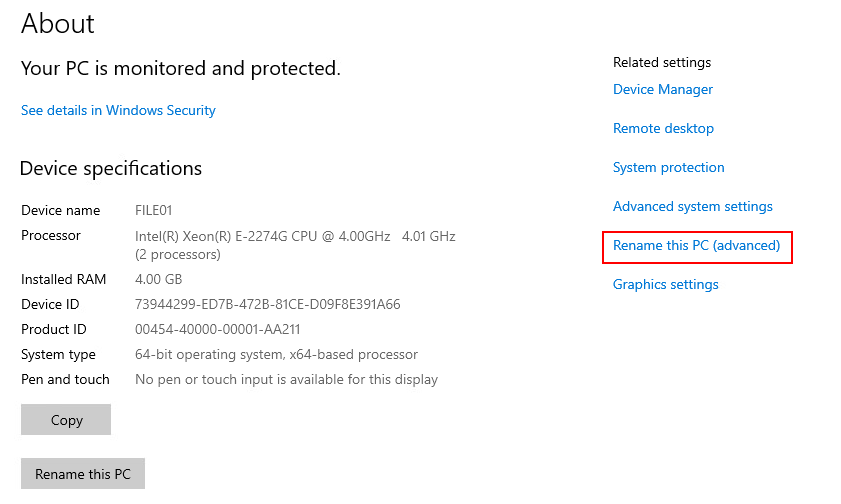The width and height of the screenshot is (841, 504).
Task: Click the No pen or touch input text
Action: (x=286, y=380)
